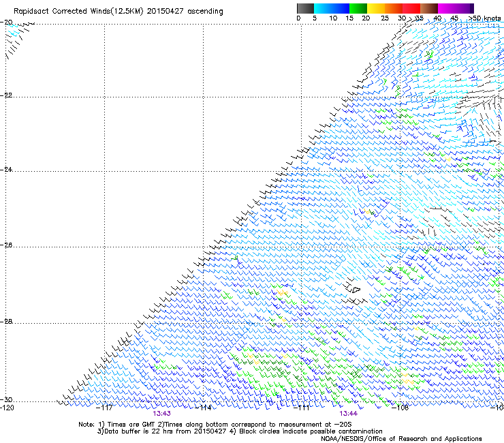
Task: Click the blue 10-15 knots legend segment
Action: pyautogui.click(x=341, y=8)
